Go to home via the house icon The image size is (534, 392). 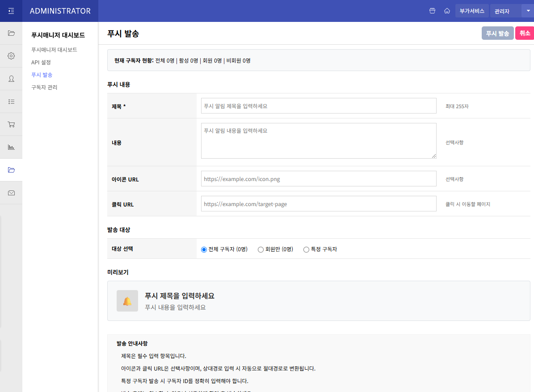pos(447,11)
